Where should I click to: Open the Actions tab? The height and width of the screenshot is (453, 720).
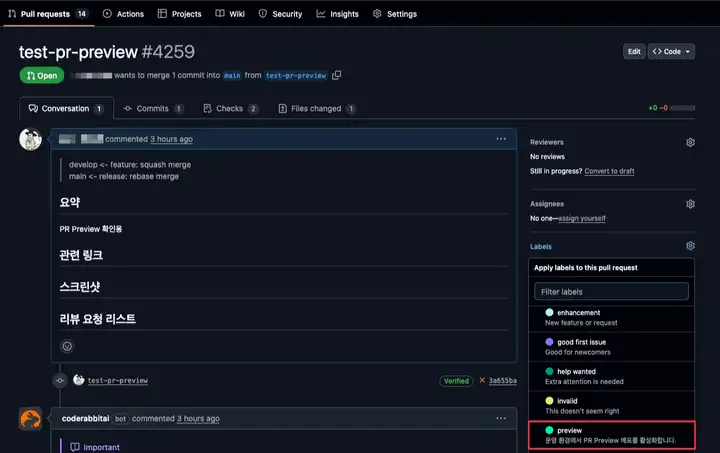point(123,14)
